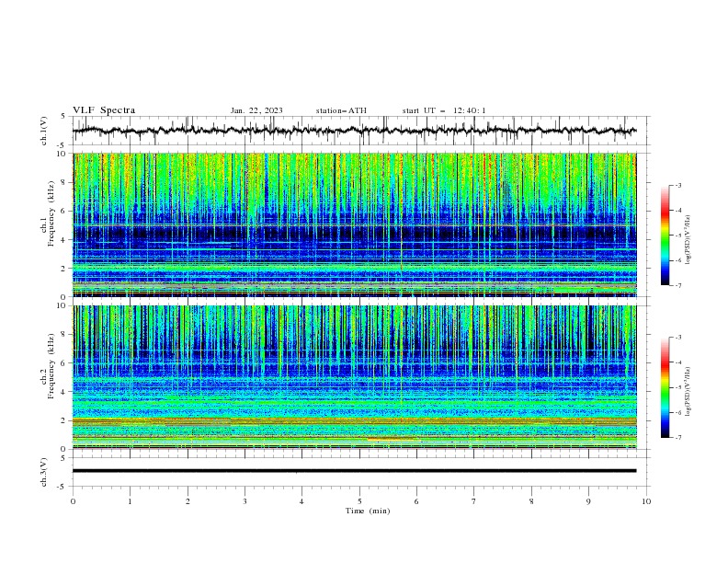Click the ch.2 spectrogram color bar
Image resolution: width=728 pixels, height=563 pixels.
click(665, 387)
